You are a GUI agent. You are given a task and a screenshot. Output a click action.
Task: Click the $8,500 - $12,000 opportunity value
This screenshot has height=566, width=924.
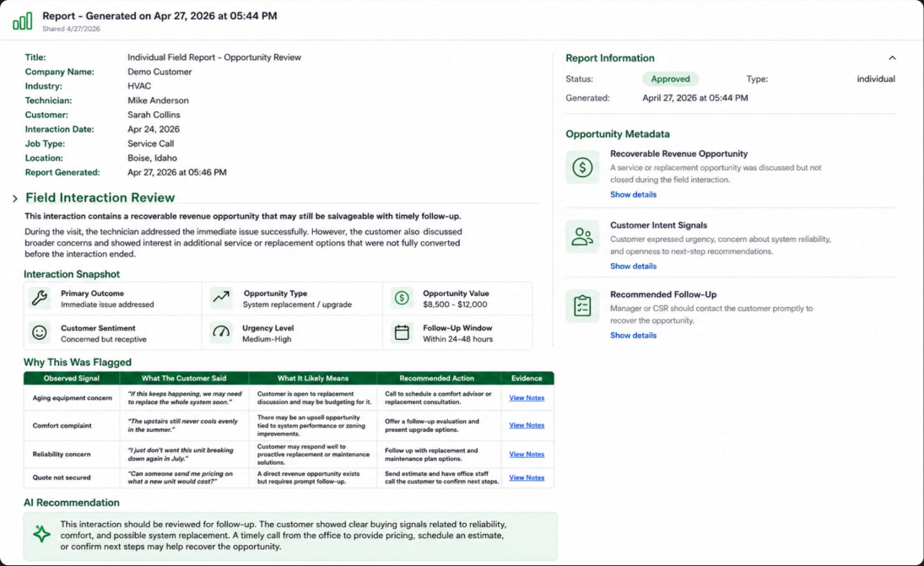(455, 305)
